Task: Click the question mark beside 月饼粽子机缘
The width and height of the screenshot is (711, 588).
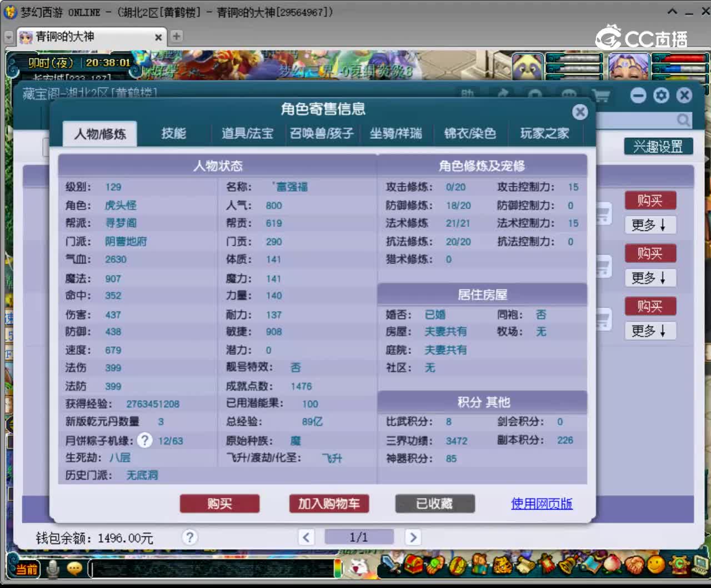Action: tap(144, 440)
